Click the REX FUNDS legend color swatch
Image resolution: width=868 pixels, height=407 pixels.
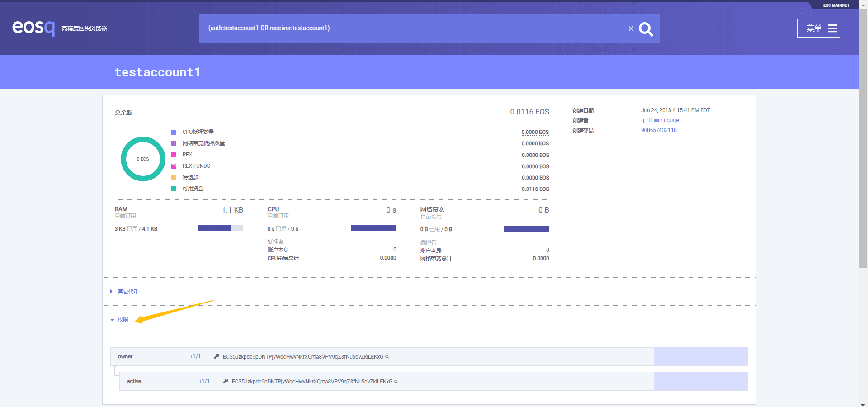[x=174, y=166]
